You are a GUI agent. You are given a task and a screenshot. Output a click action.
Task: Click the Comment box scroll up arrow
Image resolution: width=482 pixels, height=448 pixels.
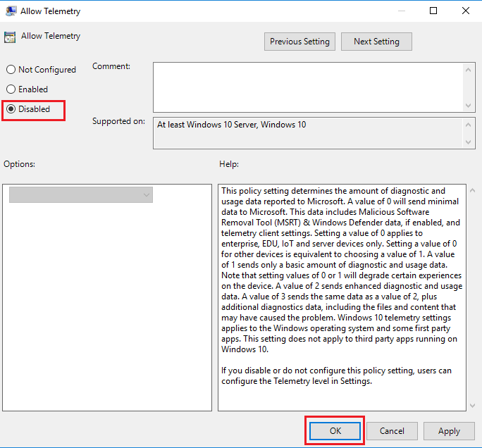[469, 69]
